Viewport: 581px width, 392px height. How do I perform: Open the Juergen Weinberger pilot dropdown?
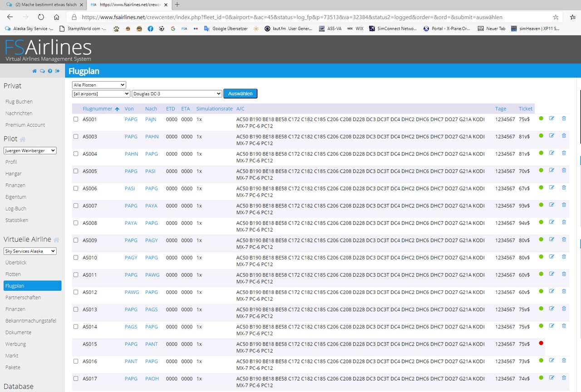pyautogui.click(x=30, y=151)
